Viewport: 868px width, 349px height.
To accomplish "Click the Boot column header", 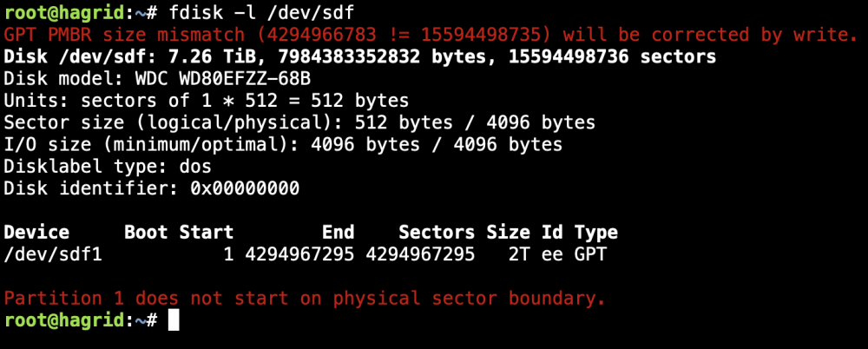I will coord(146,232).
